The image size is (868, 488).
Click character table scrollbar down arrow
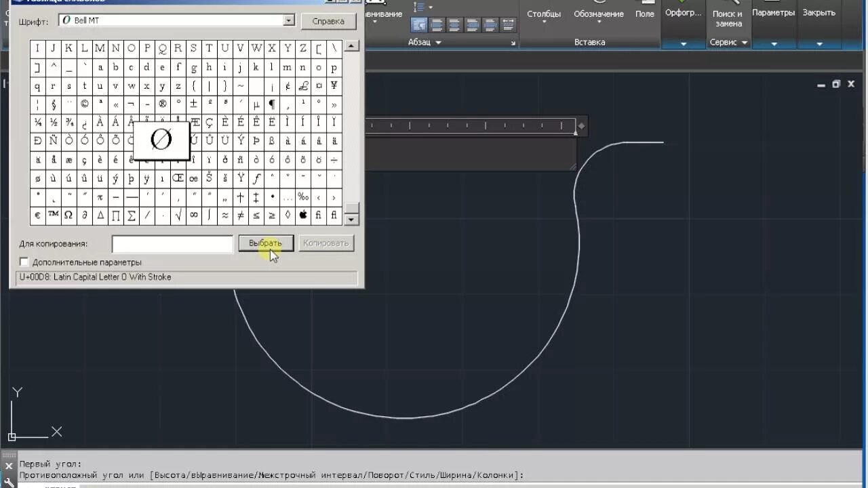[351, 219]
